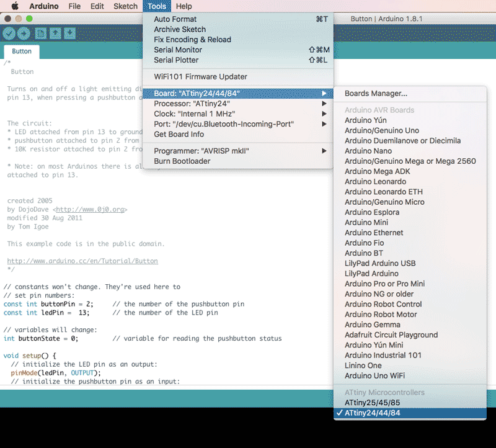This screenshot has height=448, width=496.
Task: Expand the Processor: ATtiny24 submenu
Action: (238, 104)
